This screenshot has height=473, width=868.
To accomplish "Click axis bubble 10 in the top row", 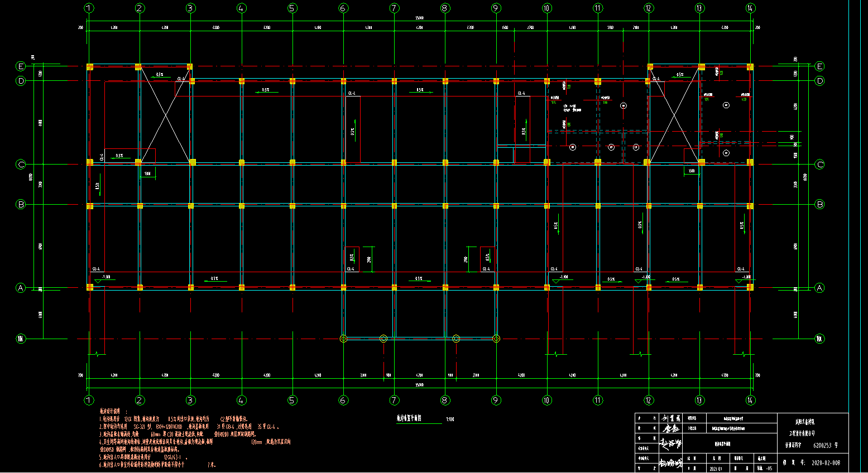I will tap(547, 8).
